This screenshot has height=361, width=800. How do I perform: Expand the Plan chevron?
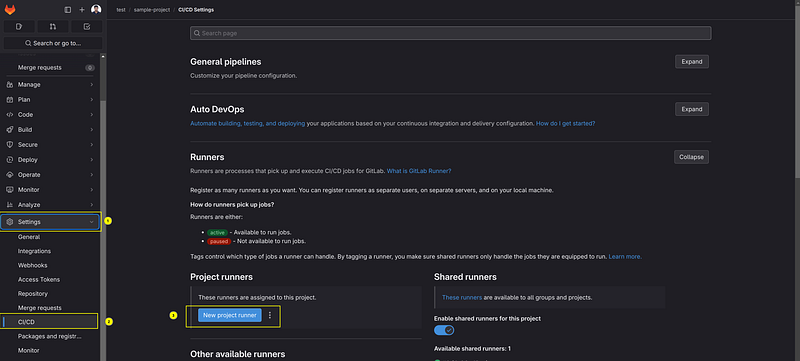[91, 100]
